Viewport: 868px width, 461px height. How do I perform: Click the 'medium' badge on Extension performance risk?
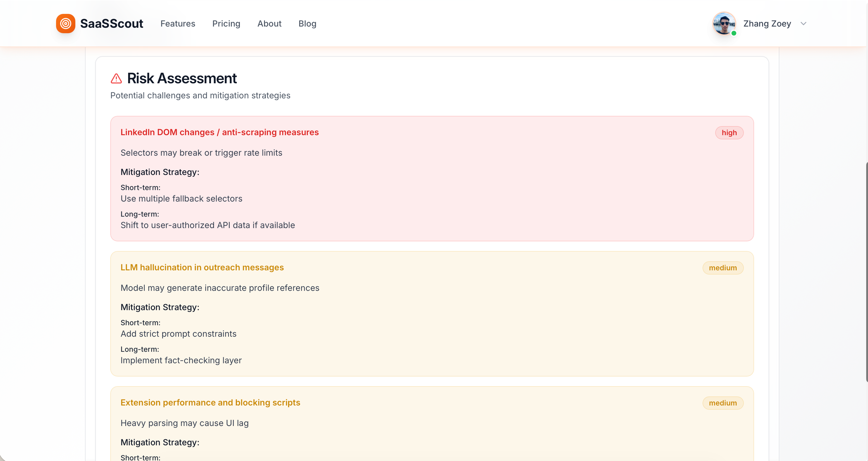click(723, 403)
